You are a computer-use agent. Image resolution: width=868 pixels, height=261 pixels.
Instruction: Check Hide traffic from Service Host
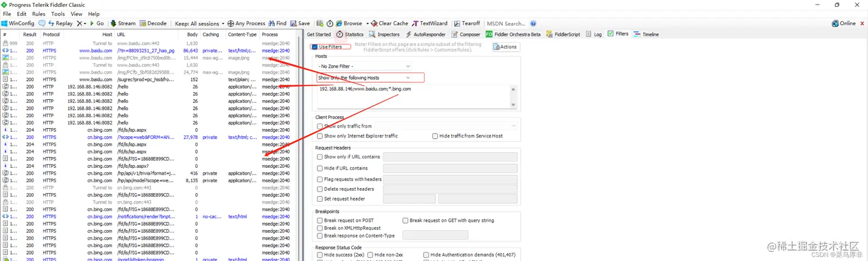[x=435, y=136]
